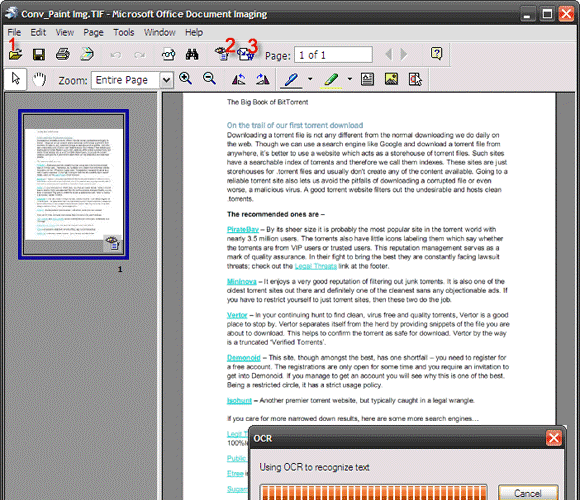
Task: Activate the Select arrow tool
Action: point(16,79)
